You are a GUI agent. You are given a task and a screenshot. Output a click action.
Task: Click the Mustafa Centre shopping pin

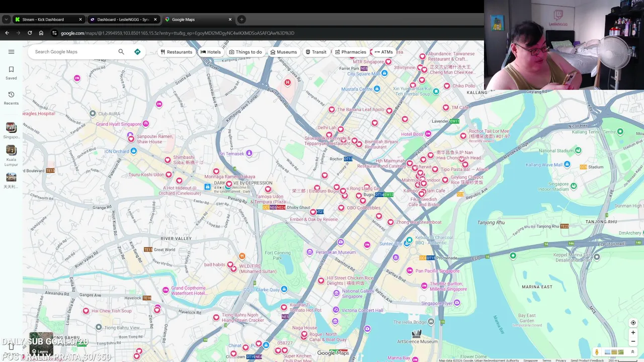(x=377, y=89)
